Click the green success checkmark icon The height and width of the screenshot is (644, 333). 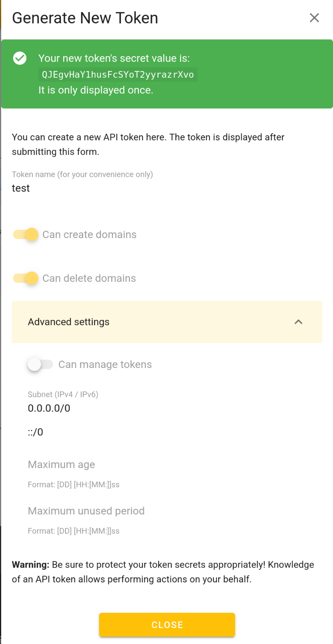[x=20, y=58]
